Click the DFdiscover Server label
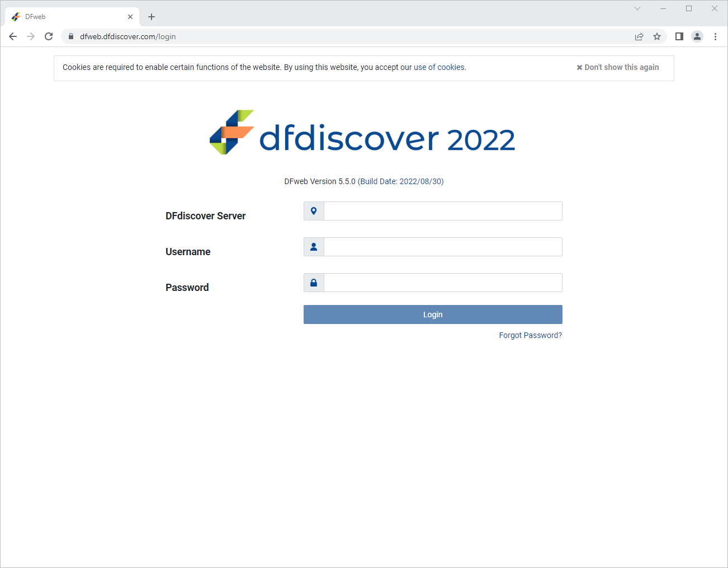 coord(206,216)
